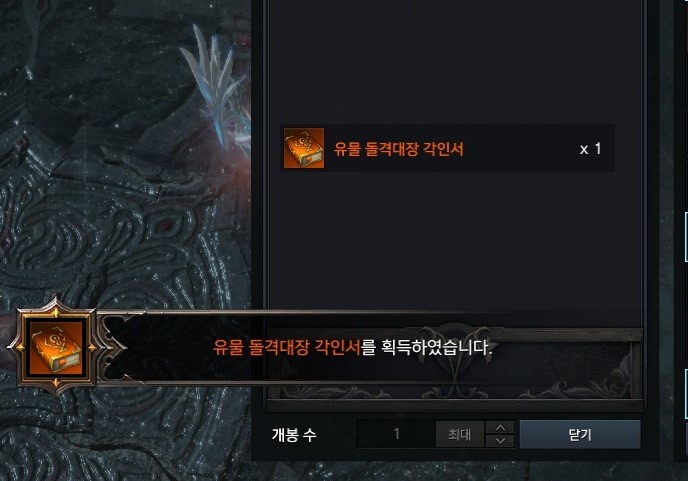Select the large book icon in notification frame
This screenshot has width=688, height=481.
[56, 348]
